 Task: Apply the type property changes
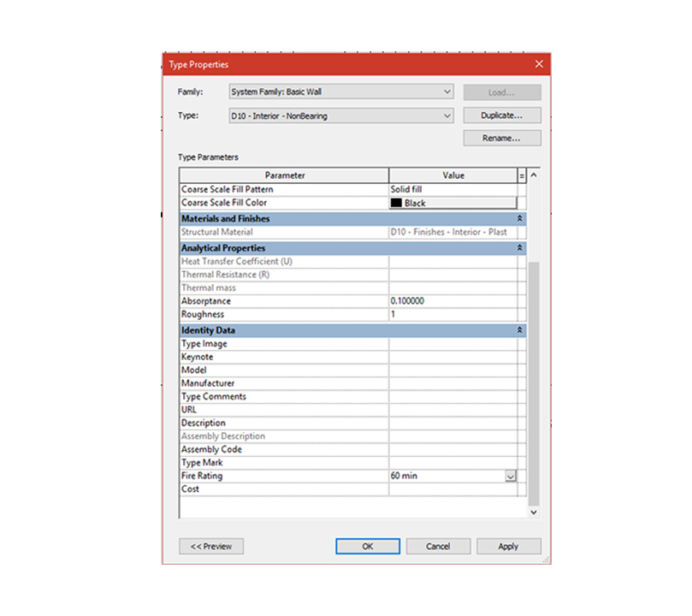tap(508, 546)
